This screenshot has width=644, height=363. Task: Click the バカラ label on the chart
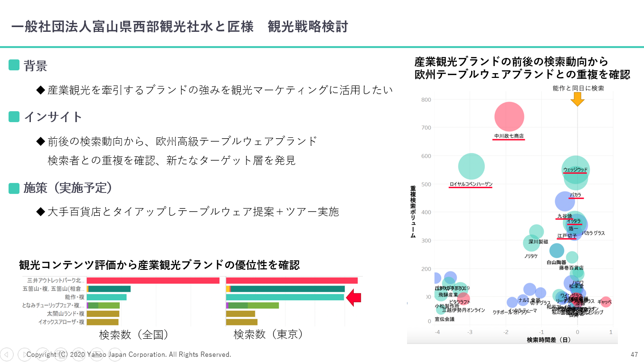coord(576,195)
